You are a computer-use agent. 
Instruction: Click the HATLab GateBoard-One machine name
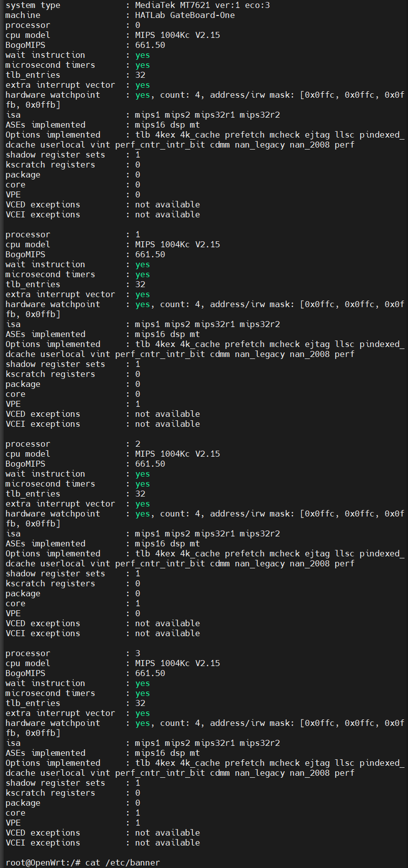click(185, 15)
